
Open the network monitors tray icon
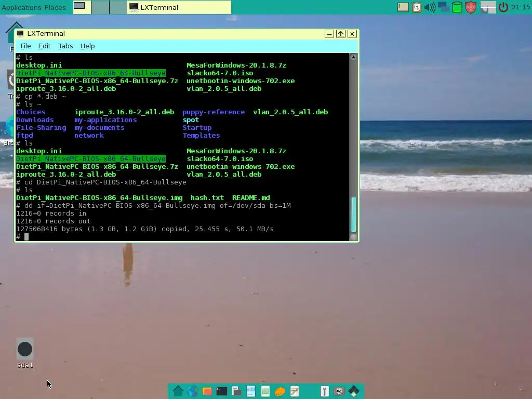coord(443,7)
